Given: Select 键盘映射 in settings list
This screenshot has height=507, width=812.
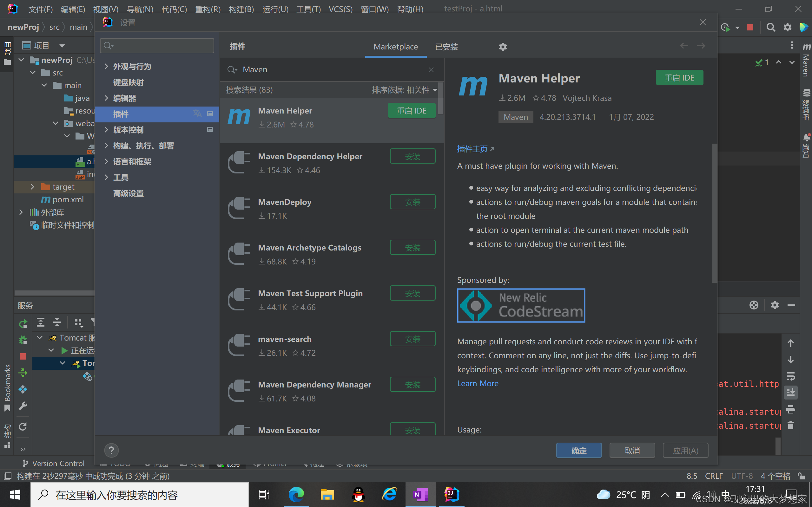Looking at the screenshot, I should (x=128, y=82).
